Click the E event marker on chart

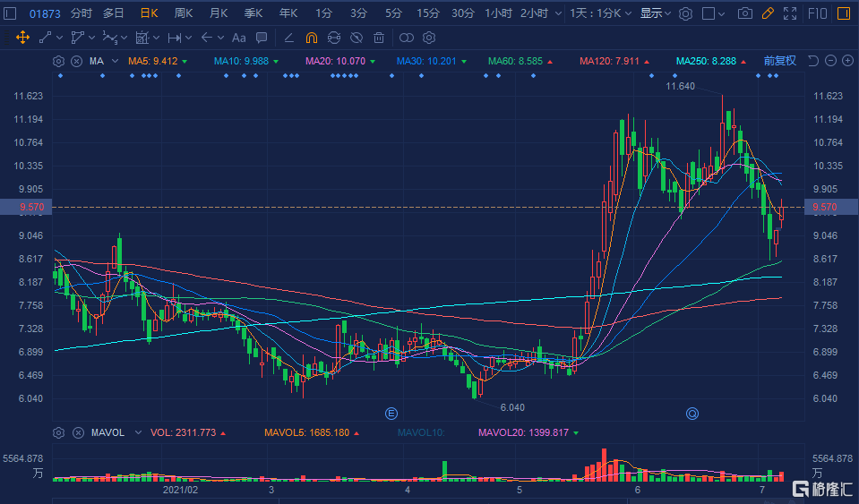click(391, 414)
